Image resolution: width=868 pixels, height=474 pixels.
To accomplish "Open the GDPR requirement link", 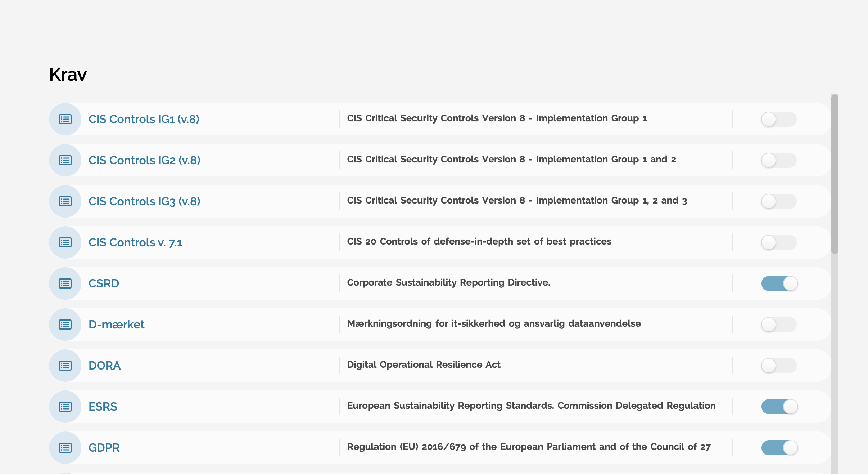I will 104,448.
